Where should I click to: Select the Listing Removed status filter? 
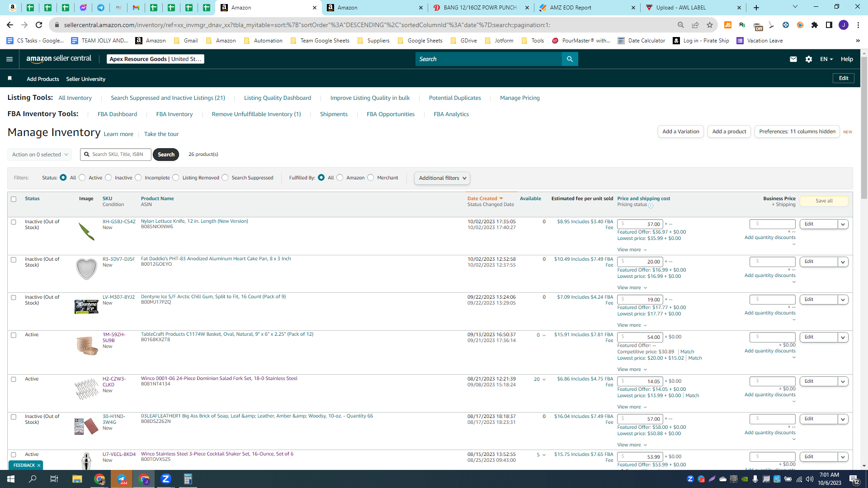[176, 178]
